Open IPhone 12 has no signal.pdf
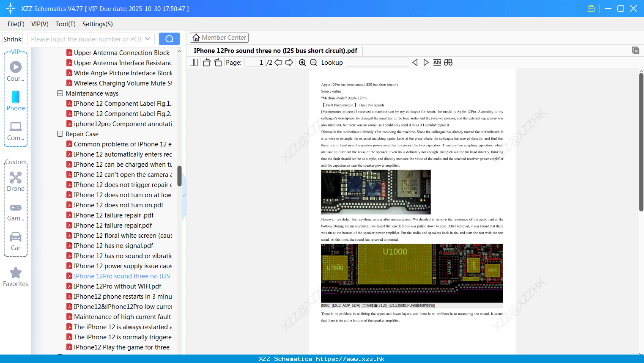644x363 pixels. [x=110, y=245]
